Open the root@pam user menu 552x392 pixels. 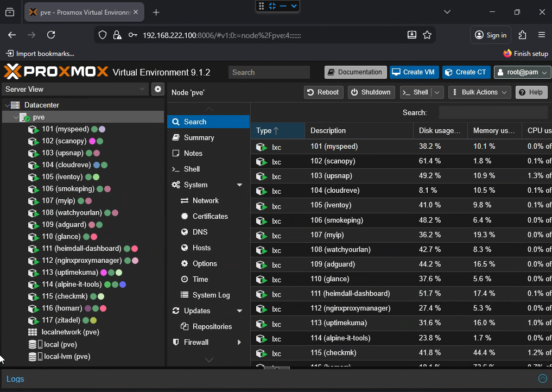coord(523,72)
